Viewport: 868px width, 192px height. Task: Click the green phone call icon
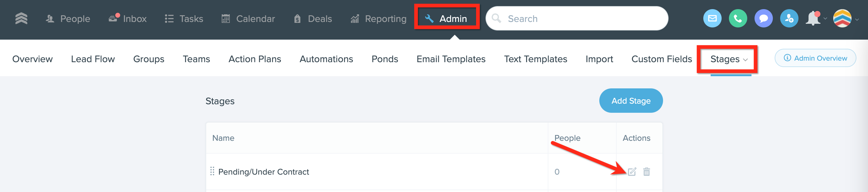coord(737,19)
